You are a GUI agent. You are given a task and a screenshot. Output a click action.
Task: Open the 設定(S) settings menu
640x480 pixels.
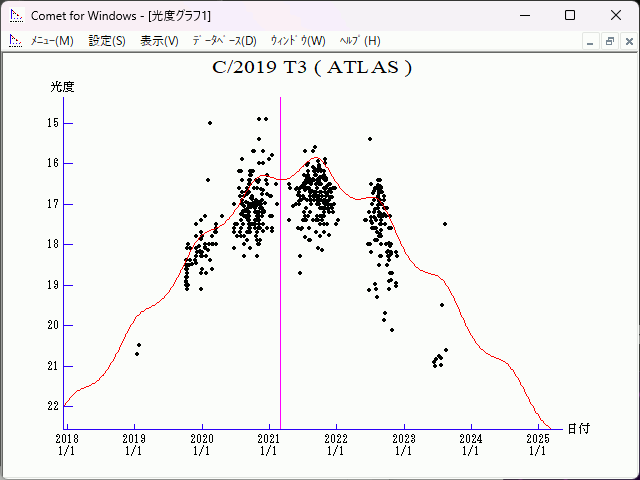[x=107, y=41]
